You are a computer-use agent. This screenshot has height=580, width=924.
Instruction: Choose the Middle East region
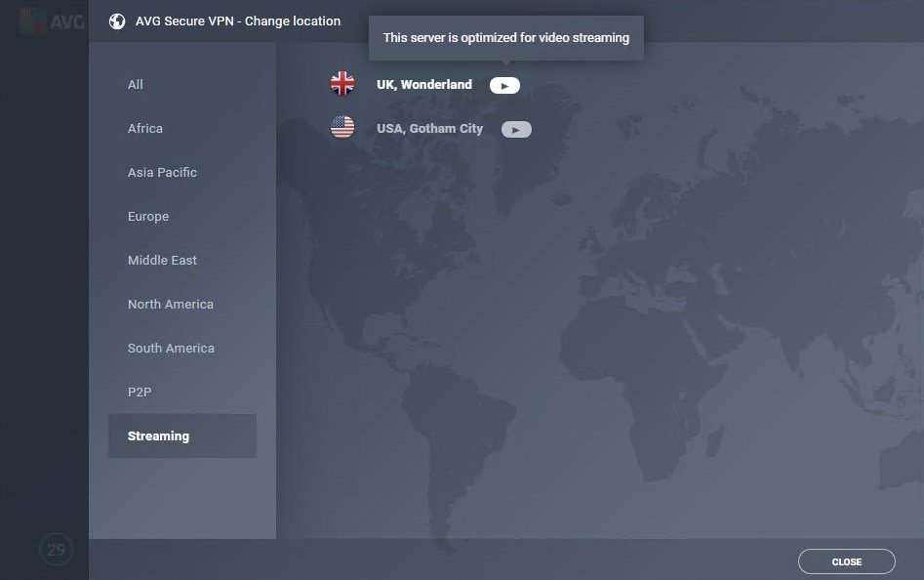pos(162,260)
